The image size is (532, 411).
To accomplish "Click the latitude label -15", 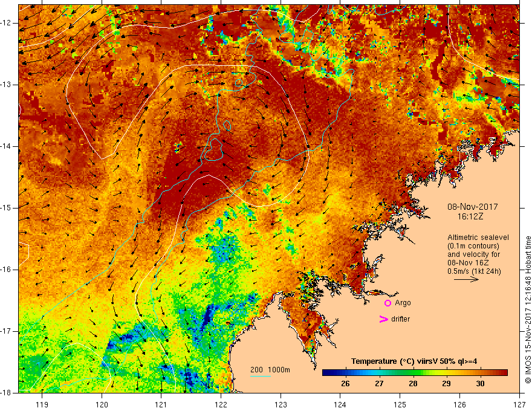I will [x=6, y=208].
